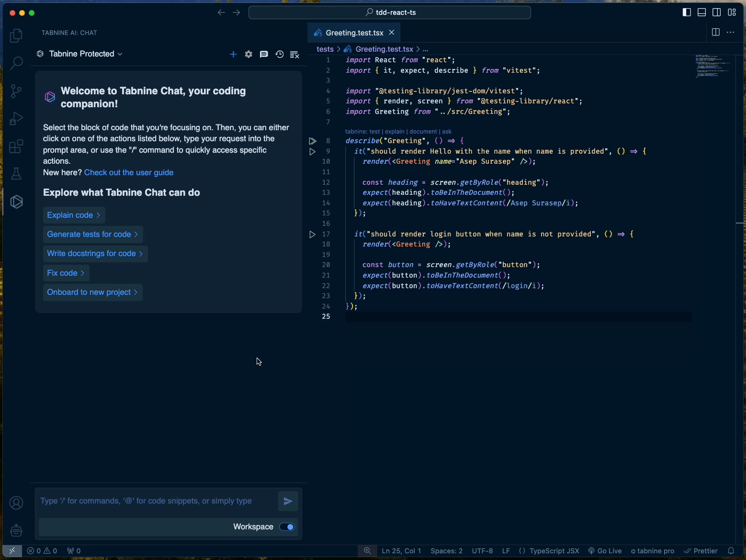Image resolution: width=746 pixels, height=560 pixels.
Task: Toggle primary side bar visibility
Action: (x=687, y=12)
